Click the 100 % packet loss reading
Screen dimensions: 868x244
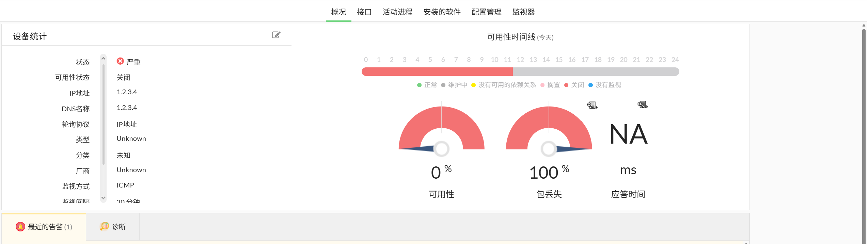549,172
